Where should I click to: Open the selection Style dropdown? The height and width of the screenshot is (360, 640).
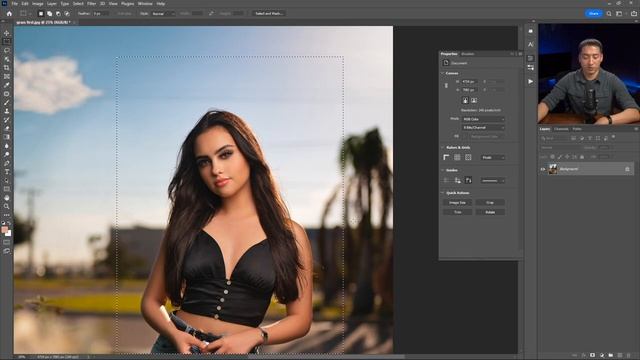163,13
